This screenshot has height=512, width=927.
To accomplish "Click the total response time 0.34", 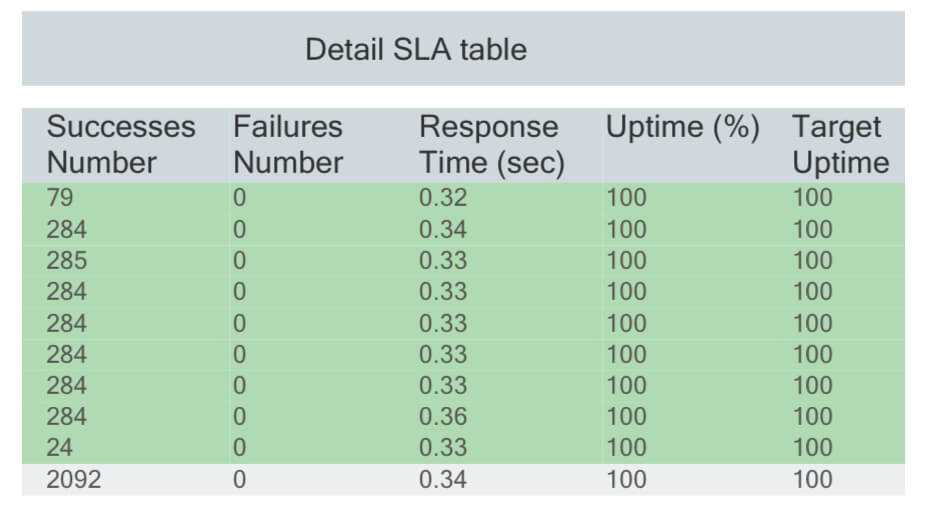I will click(x=443, y=479).
